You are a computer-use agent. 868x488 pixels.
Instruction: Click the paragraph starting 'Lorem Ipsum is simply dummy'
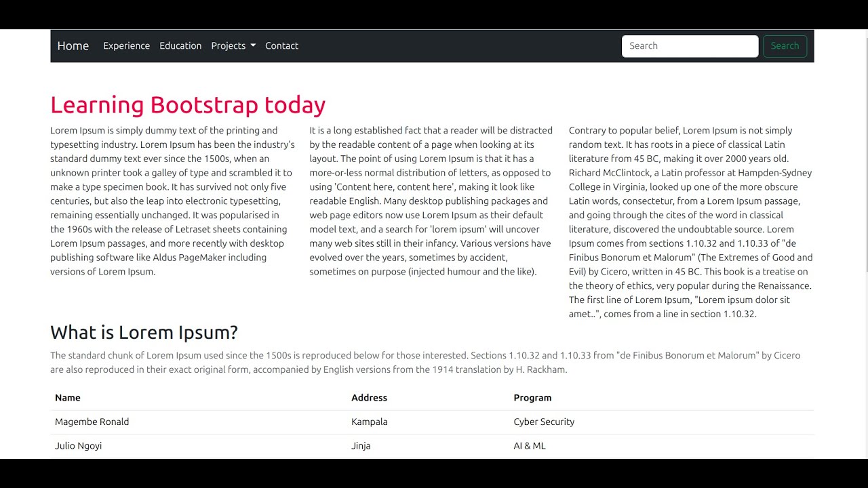point(172,201)
